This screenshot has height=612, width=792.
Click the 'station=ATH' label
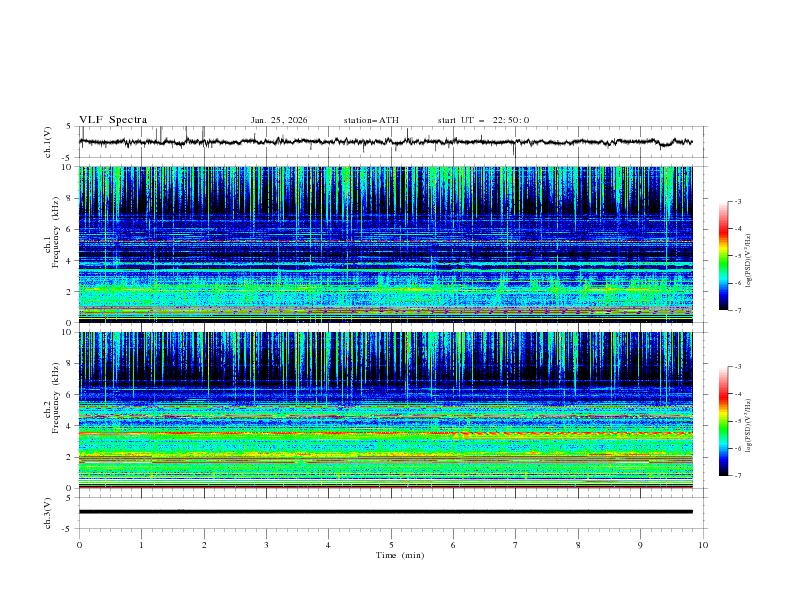[x=371, y=120]
